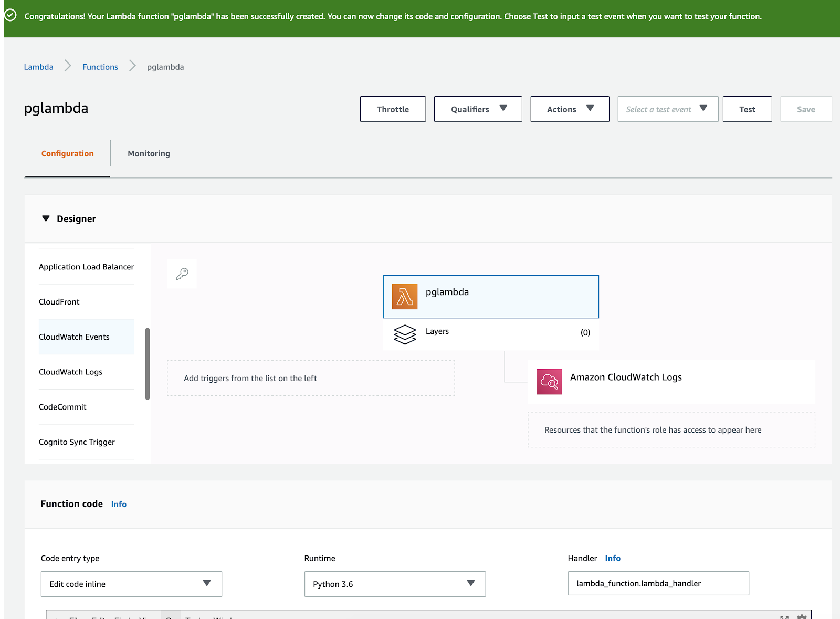The height and width of the screenshot is (619, 840).
Task: Click the Amazon CloudWatch Logs icon
Action: point(549,382)
